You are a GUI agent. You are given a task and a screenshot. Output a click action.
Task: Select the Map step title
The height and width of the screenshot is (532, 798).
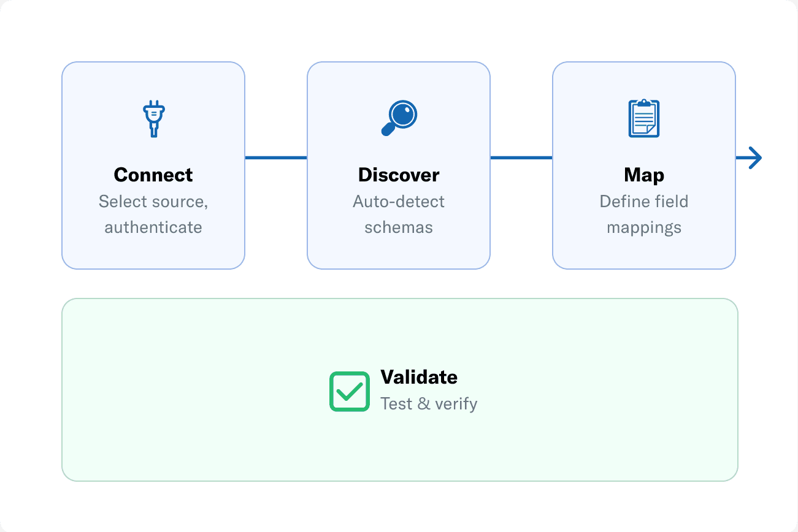[x=644, y=175]
